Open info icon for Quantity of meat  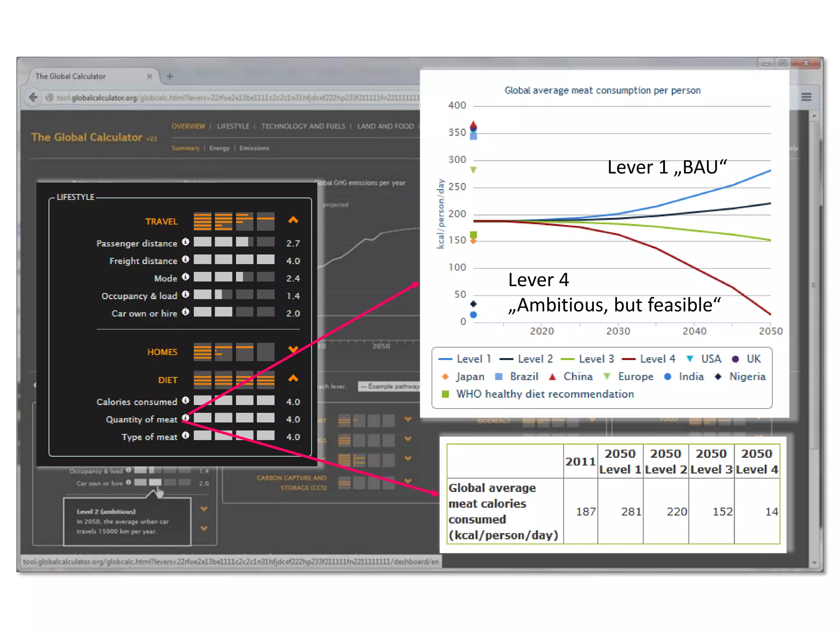click(185, 418)
